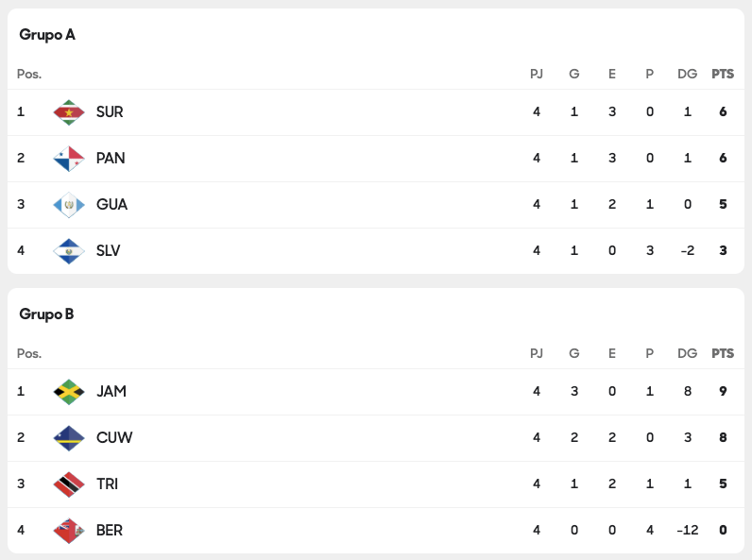Select the GUA team name

[x=111, y=204]
